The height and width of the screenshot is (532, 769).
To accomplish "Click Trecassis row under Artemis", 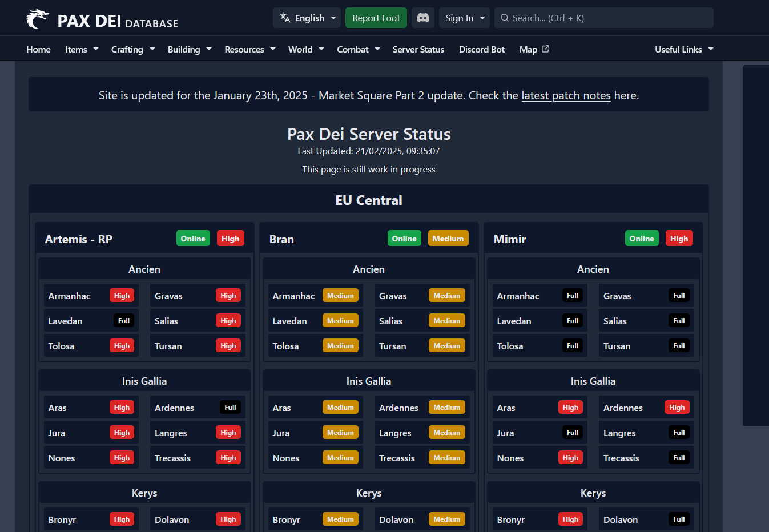I will (x=198, y=458).
